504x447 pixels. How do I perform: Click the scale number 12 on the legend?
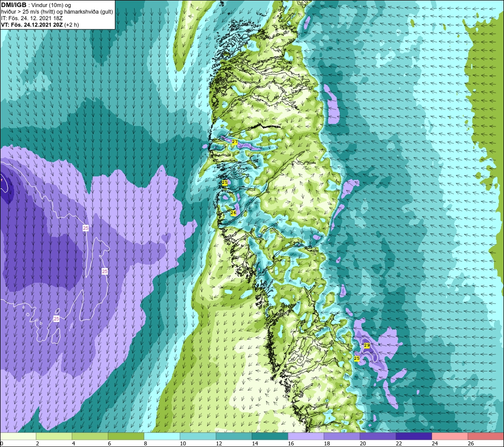click(x=219, y=443)
